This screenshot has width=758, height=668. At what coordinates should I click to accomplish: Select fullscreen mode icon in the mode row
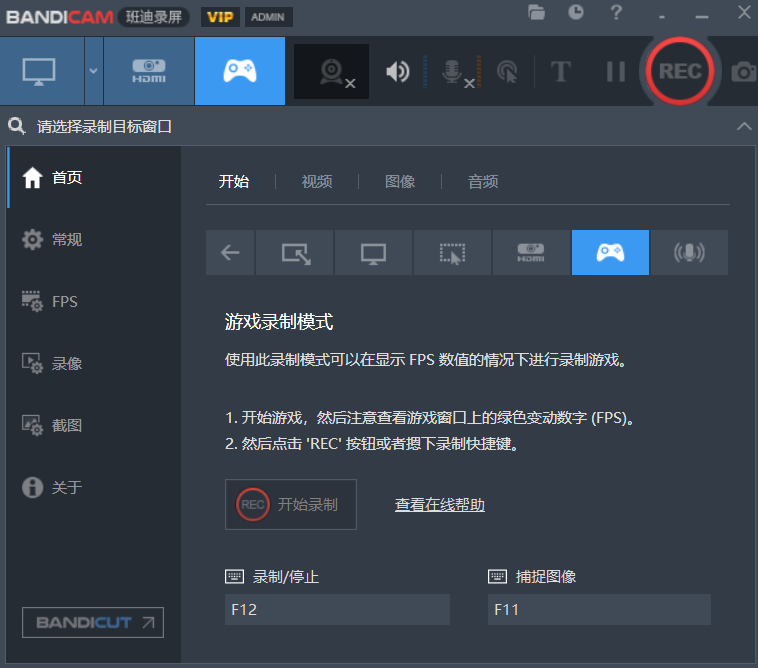tap(374, 252)
